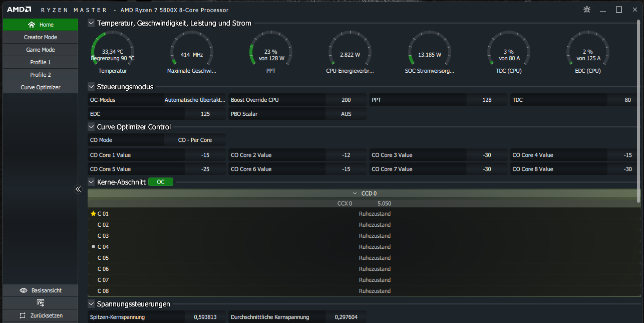Screen dimensions: 644x323
Task: Click the PPT value 128 field
Action: [487, 100]
